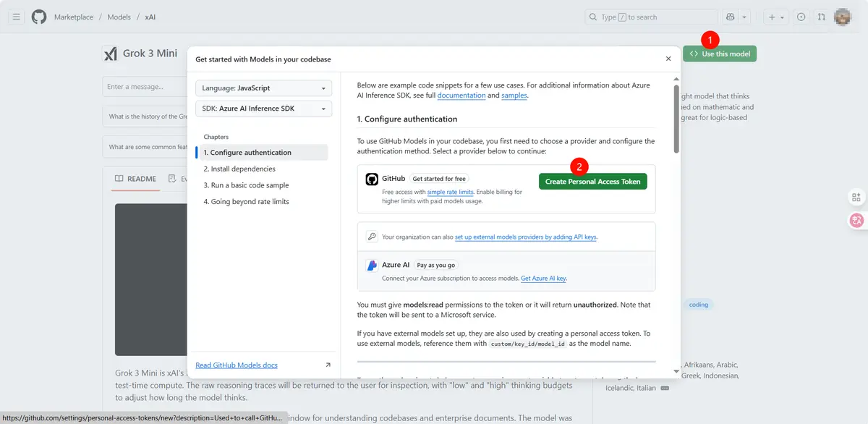Focus the Type / to search field

click(x=651, y=17)
